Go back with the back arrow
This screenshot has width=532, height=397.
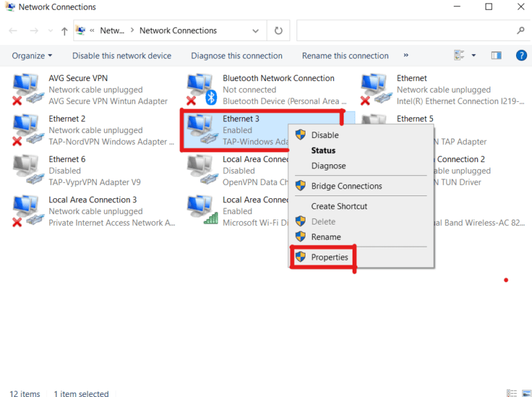[13, 31]
